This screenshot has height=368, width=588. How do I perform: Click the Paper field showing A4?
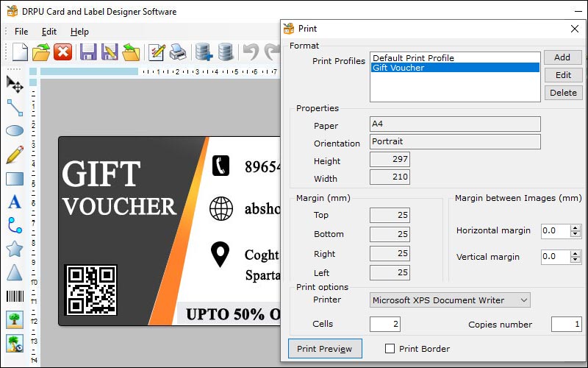tap(455, 124)
